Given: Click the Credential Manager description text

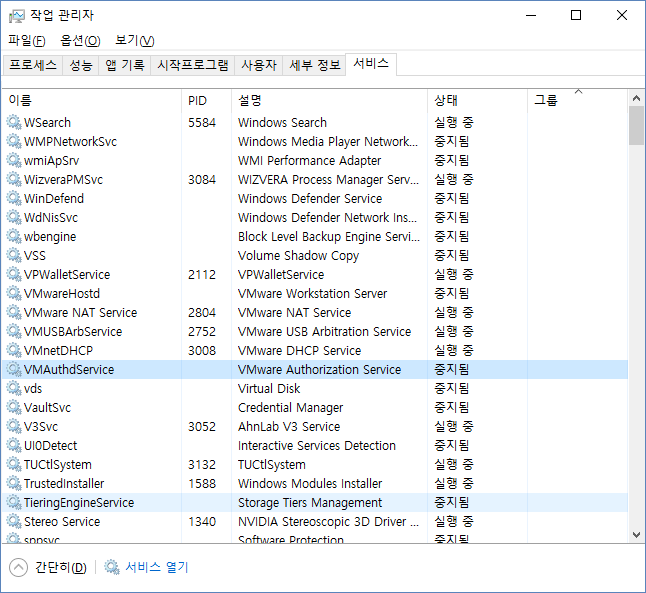Looking at the screenshot, I should point(290,408).
